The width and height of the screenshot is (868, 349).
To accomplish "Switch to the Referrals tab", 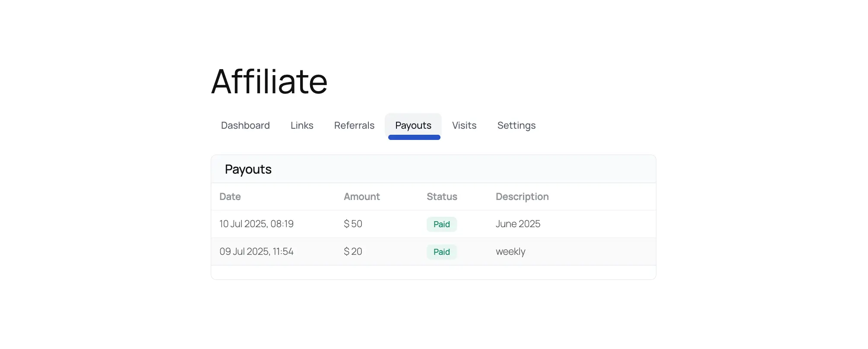I will [x=354, y=126].
